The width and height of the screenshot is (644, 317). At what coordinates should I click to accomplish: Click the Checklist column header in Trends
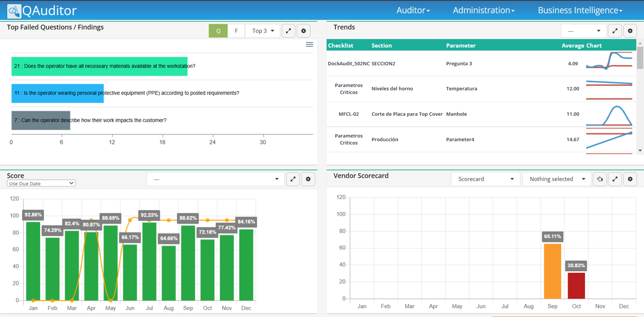341,45
